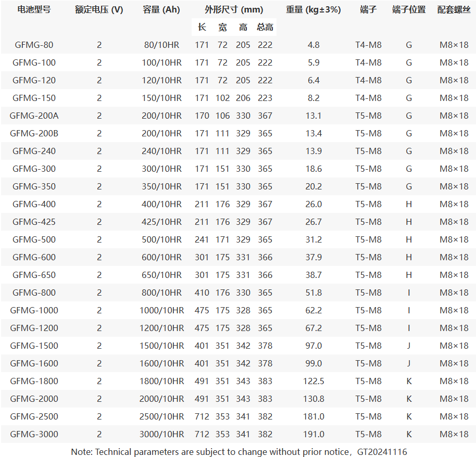Click the 191.0 weight cell
Screen dimensions: 476x457
(x=314, y=434)
